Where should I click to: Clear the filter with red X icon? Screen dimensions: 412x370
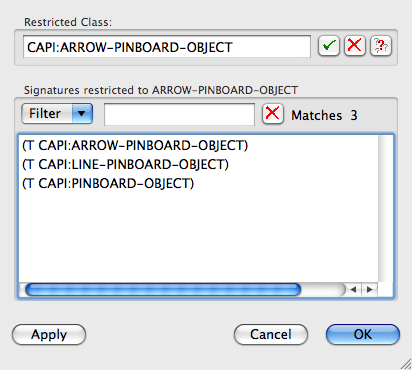[x=273, y=114]
